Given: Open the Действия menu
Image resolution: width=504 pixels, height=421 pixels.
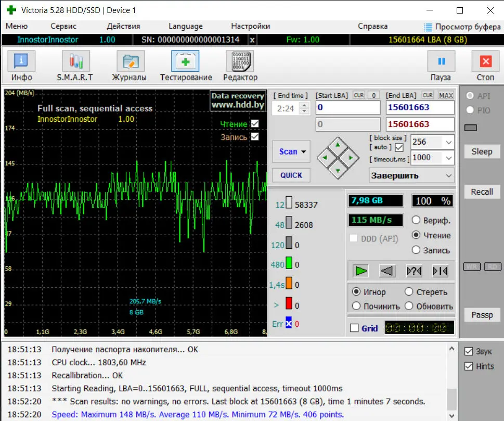Looking at the screenshot, I should [123, 27].
